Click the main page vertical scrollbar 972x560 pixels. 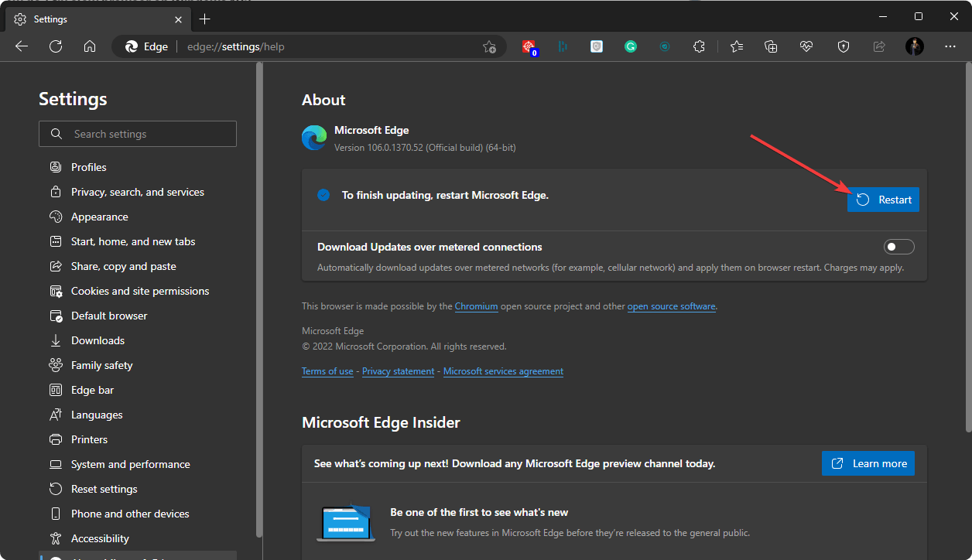tap(968, 248)
